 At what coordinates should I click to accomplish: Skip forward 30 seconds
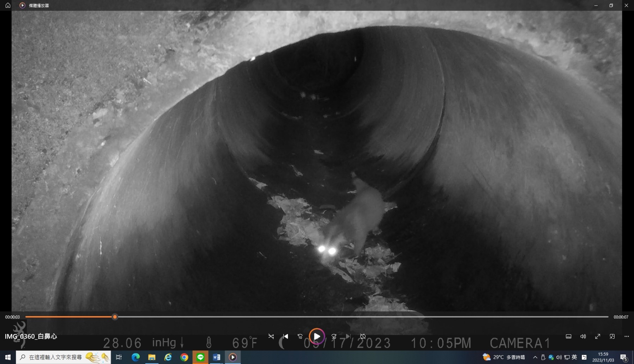pos(334,337)
